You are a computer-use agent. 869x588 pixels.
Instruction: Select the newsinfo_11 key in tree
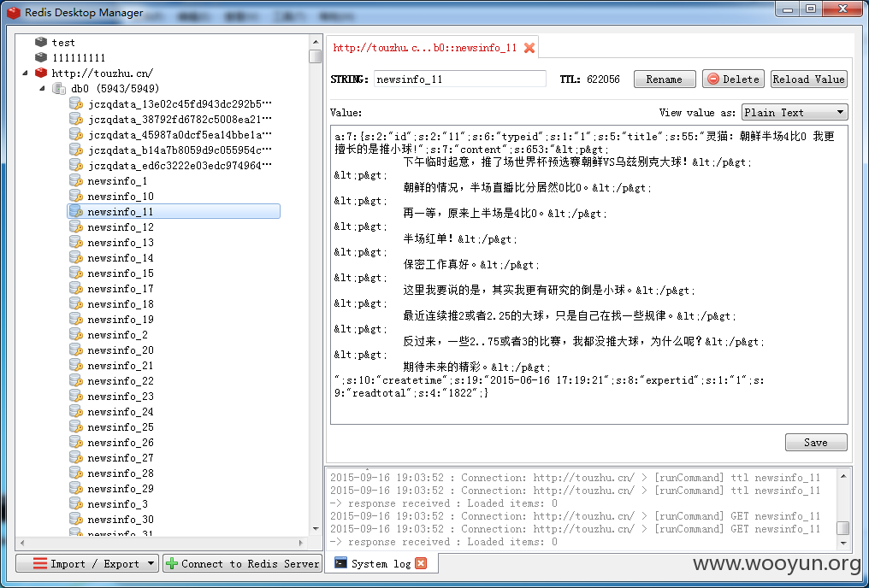point(174,211)
